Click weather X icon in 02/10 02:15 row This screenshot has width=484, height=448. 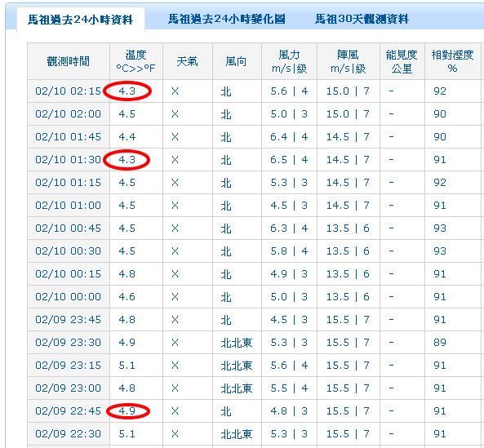175,91
